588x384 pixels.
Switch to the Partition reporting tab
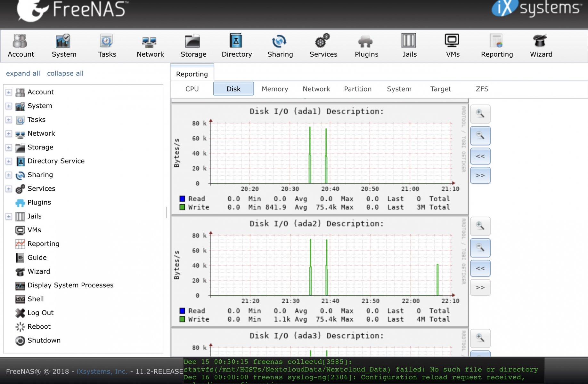[x=358, y=89]
